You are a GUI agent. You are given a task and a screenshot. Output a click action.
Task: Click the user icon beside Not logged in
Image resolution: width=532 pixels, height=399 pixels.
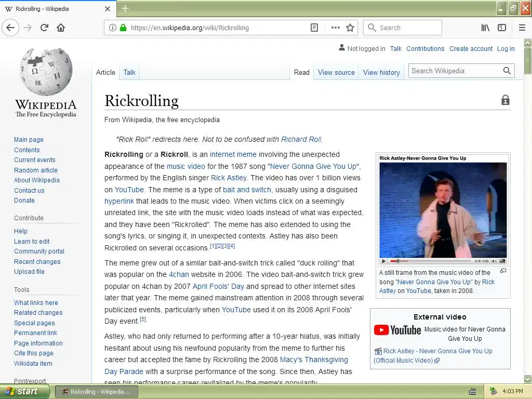341,48
